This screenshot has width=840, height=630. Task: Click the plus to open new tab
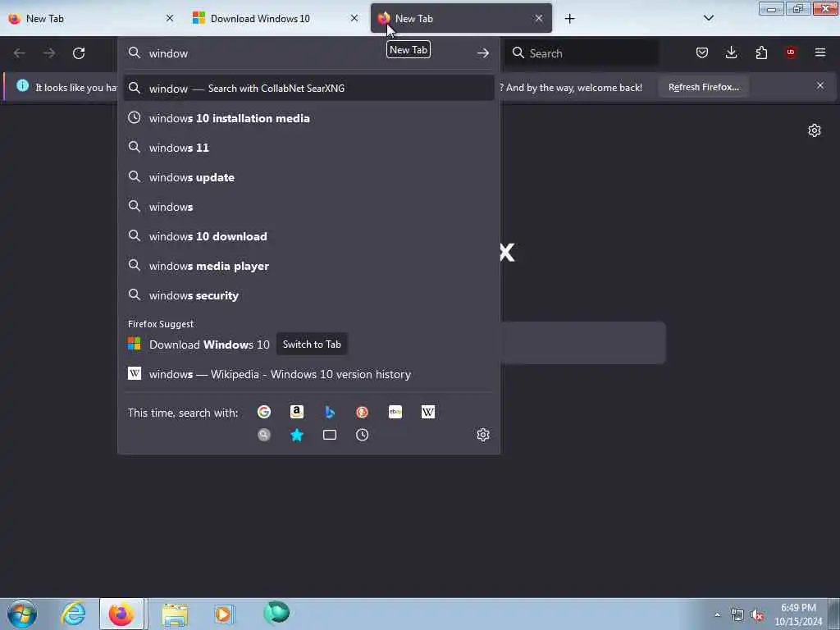click(569, 19)
